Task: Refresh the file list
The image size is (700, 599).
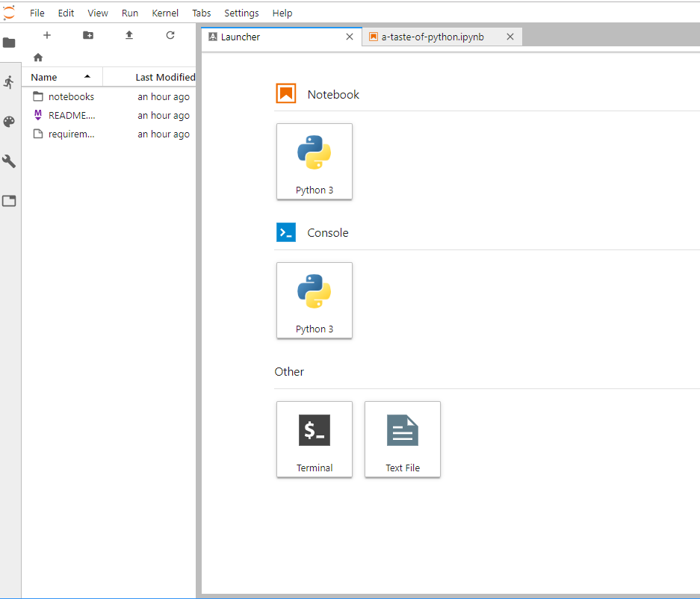Action: coord(170,35)
